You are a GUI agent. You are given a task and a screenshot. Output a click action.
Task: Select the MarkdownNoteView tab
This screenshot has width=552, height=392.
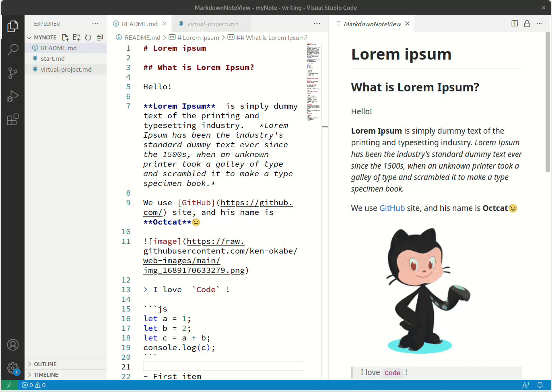coord(372,24)
